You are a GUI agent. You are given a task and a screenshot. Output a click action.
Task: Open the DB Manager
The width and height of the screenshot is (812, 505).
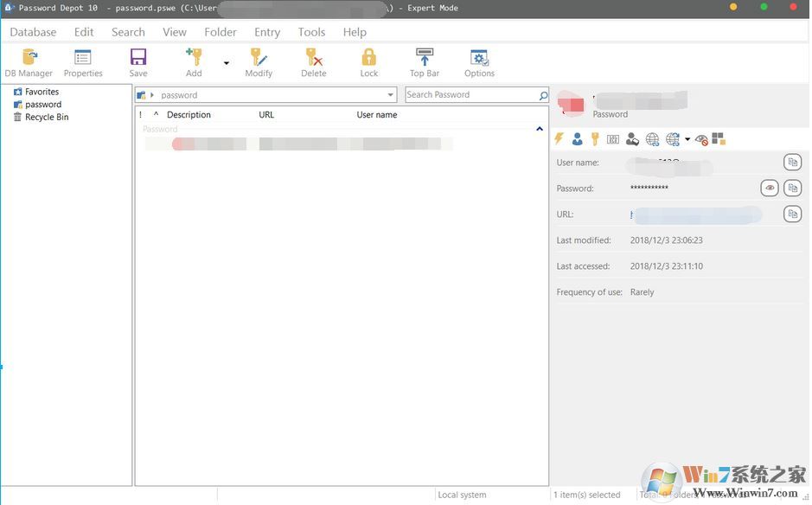coord(27,61)
